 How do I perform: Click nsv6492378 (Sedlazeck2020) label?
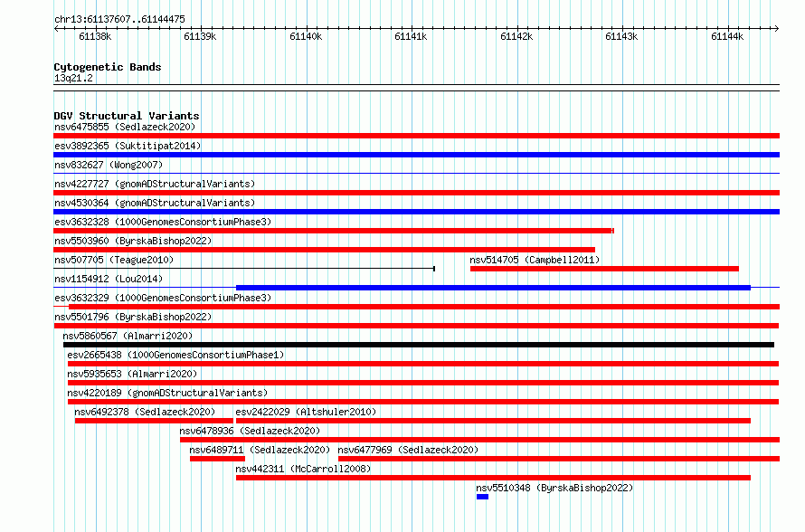tap(145, 412)
